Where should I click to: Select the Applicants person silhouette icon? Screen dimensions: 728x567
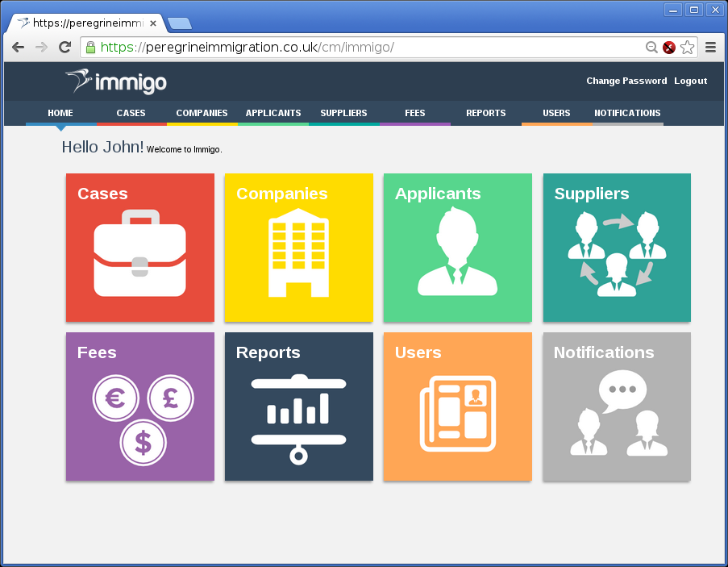point(457,251)
